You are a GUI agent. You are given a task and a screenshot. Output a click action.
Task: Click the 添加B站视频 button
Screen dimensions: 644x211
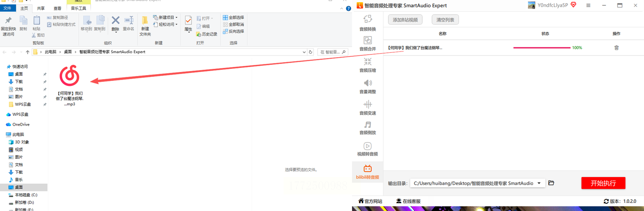point(405,20)
